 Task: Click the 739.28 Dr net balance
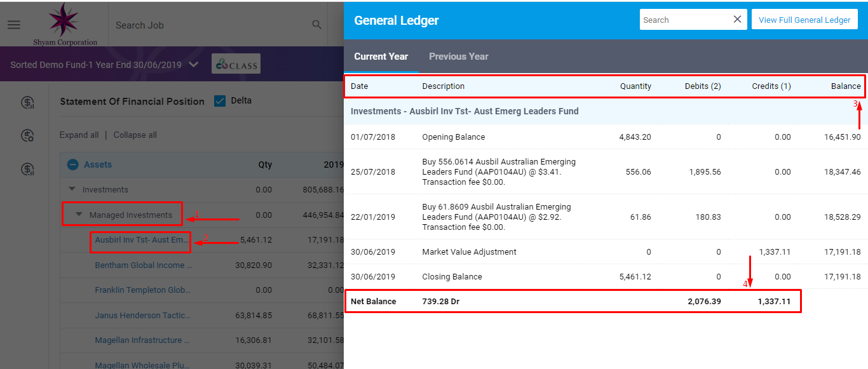coord(440,301)
